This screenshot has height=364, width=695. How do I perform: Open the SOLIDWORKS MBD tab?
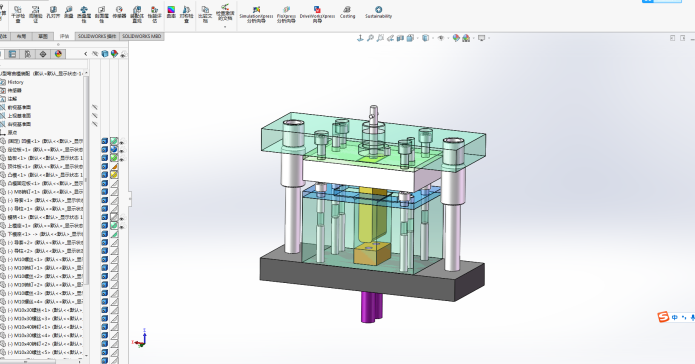141,36
